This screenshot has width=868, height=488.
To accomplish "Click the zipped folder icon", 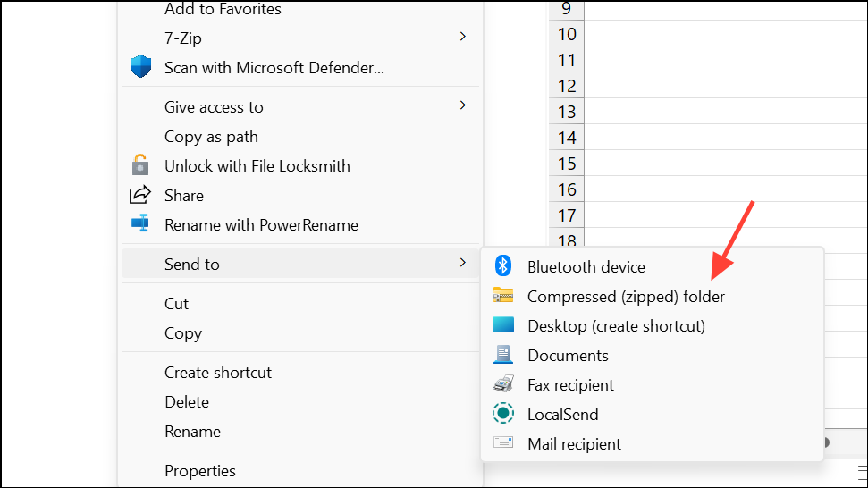I will 503,296.
